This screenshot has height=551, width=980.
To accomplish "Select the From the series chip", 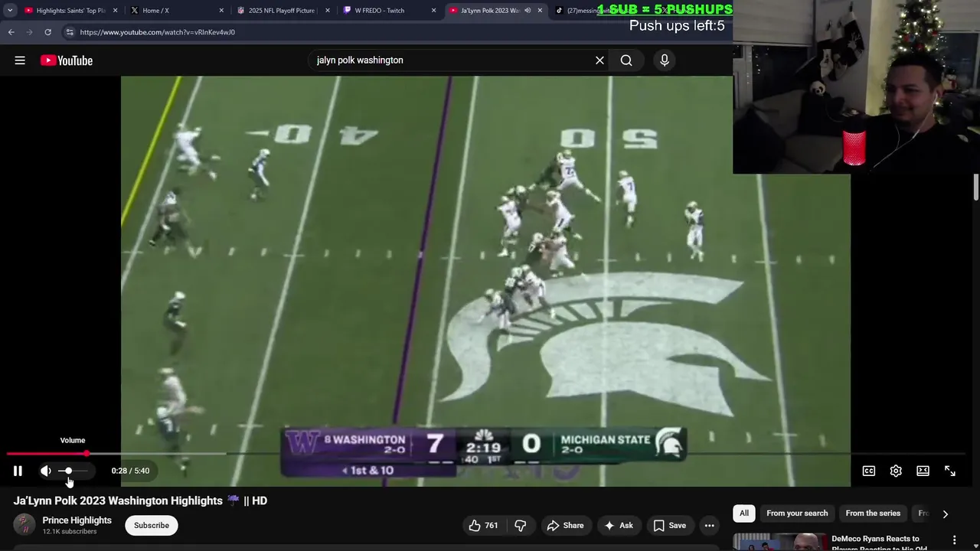I will coord(873,514).
